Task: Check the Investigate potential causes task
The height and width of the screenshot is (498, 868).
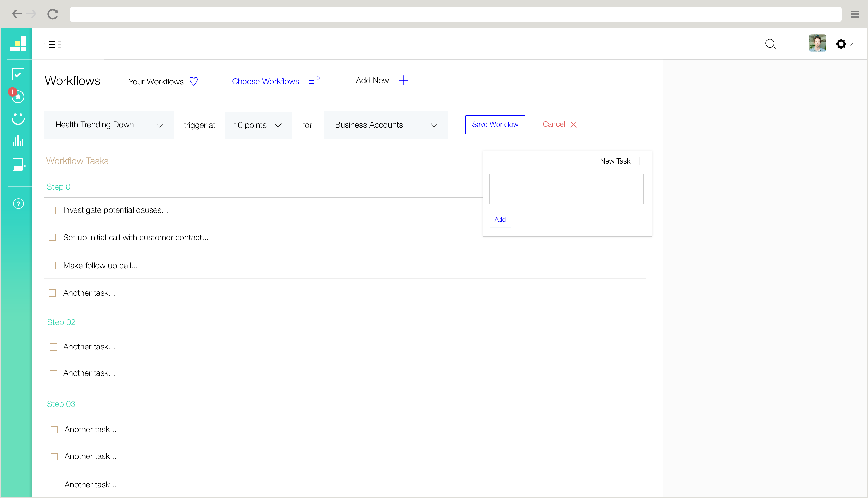Action: [x=52, y=210]
